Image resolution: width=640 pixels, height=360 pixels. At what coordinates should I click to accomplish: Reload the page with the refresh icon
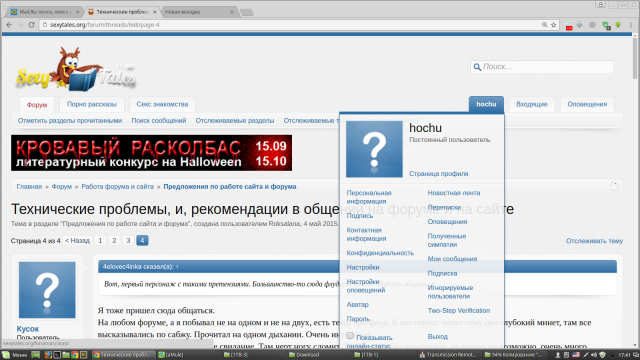pos(31,25)
